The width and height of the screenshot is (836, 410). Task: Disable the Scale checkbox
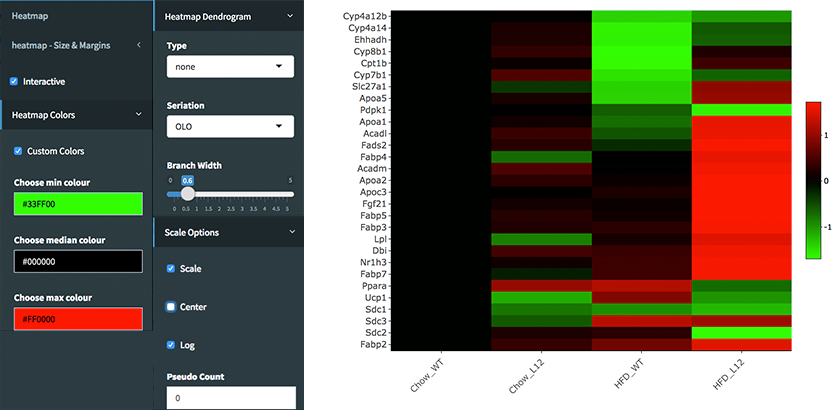point(171,269)
